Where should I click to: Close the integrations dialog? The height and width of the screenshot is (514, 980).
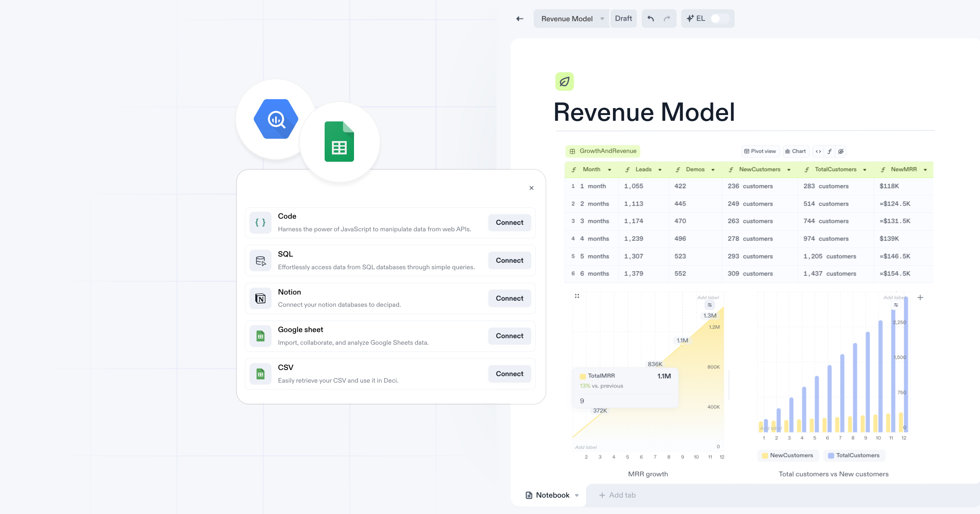[531, 188]
